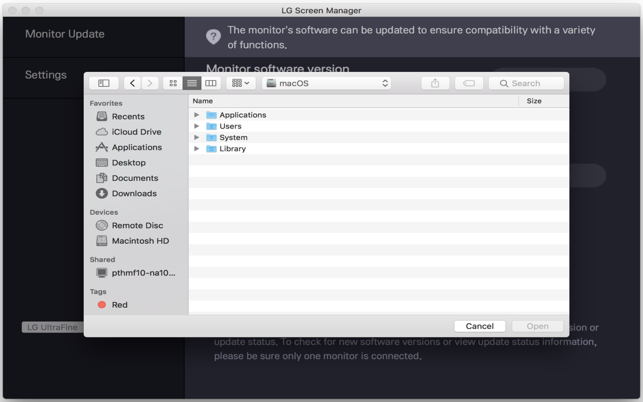The width and height of the screenshot is (643, 402).
Task: Select the System folder row
Action: tap(379, 137)
